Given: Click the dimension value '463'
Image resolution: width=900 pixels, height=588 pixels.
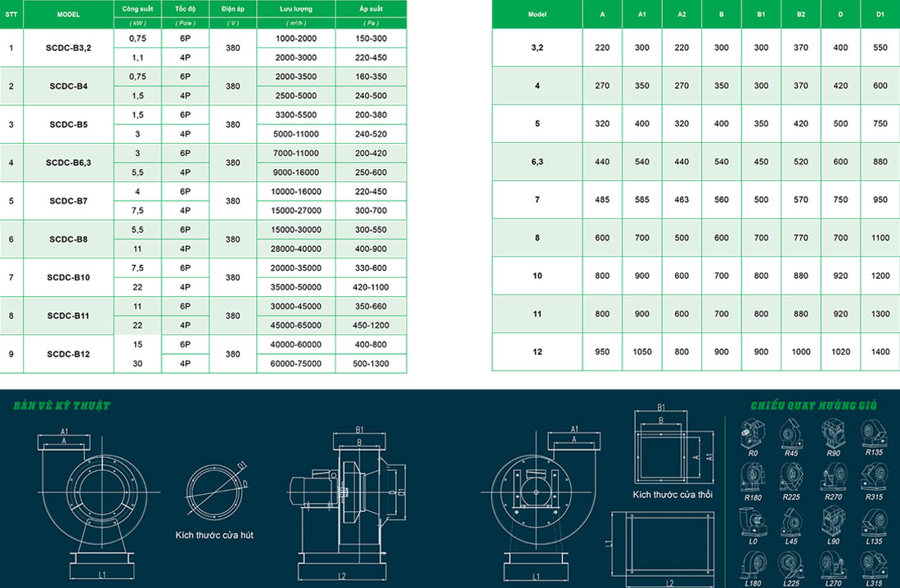Looking at the screenshot, I should pos(682,200).
